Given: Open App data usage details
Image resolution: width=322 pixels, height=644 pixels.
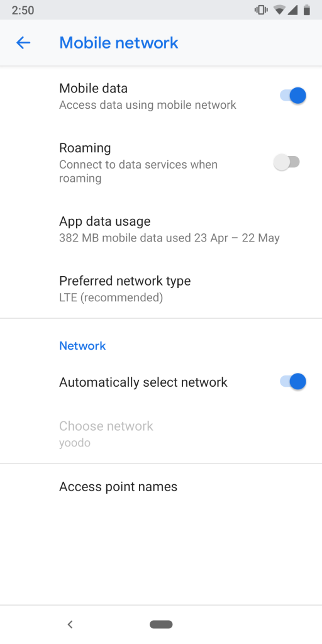Looking at the screenshot, I should tap(161, 229).
